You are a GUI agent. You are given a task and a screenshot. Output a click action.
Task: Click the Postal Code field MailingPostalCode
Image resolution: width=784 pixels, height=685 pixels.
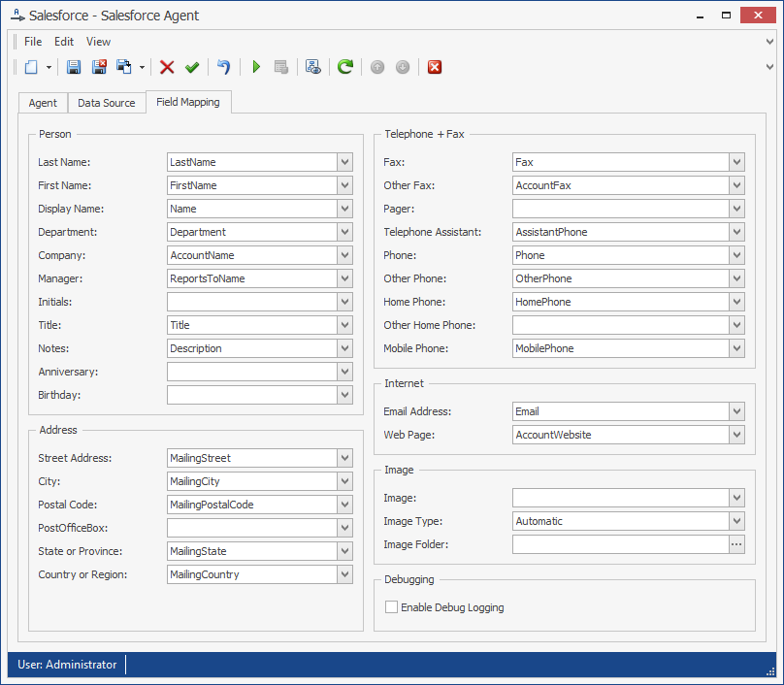click(x=252, y=505)
